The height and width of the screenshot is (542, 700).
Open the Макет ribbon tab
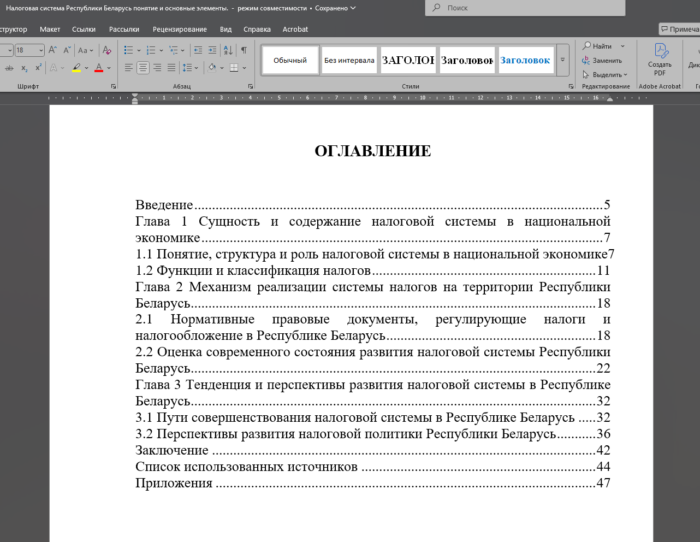click(x=50, y=29)
